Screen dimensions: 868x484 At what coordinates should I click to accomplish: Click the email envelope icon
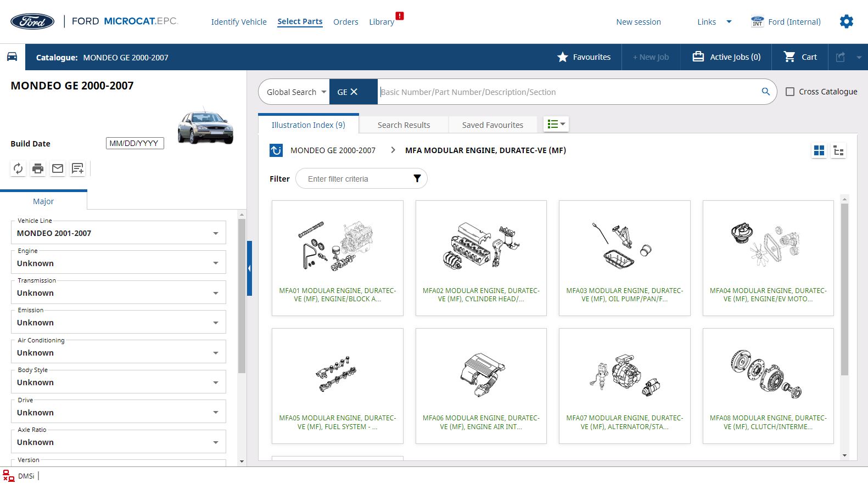click(x=58, y=168)
